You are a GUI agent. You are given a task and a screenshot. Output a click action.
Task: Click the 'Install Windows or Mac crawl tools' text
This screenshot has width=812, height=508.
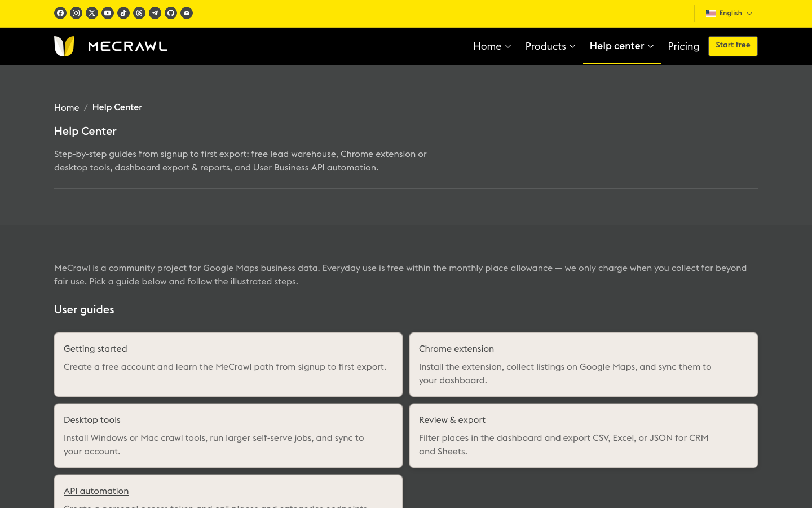click(x=214, y=445)
